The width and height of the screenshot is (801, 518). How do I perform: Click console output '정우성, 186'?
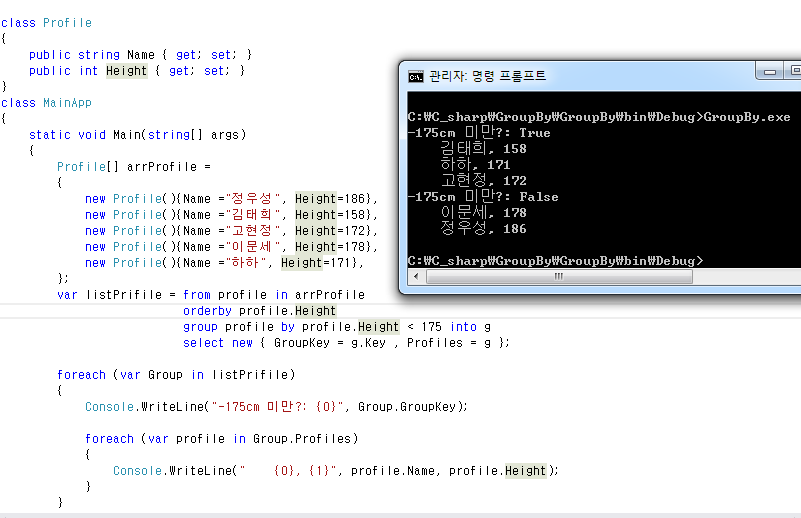pos(483,228)
